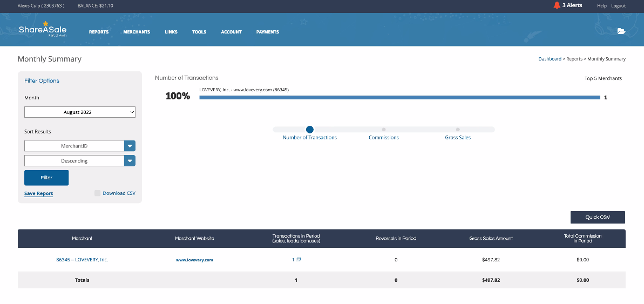
Task: Click the Alexis Culp account name
Action: click(41, 6)
